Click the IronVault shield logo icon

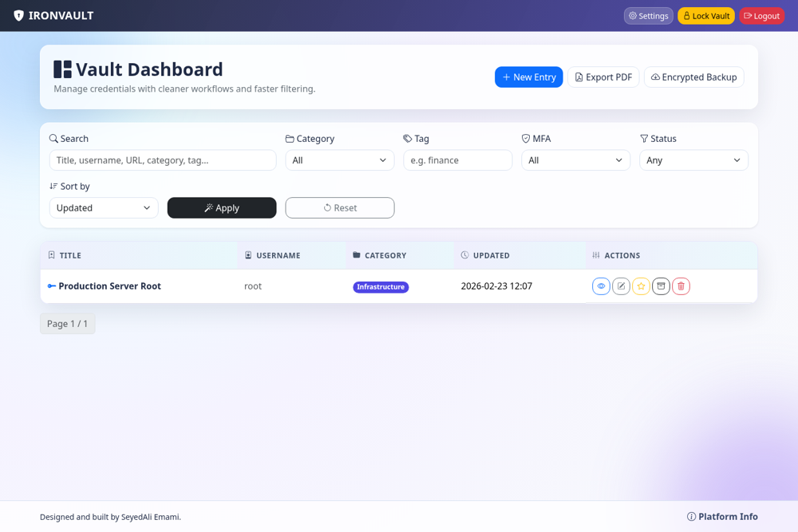[x=19, y=16]
